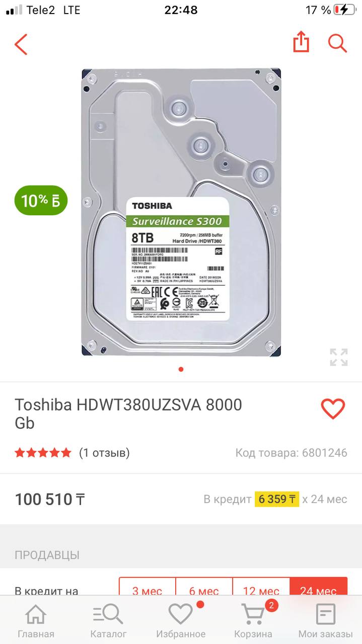Open the Избранное tab

coord(181,621)
